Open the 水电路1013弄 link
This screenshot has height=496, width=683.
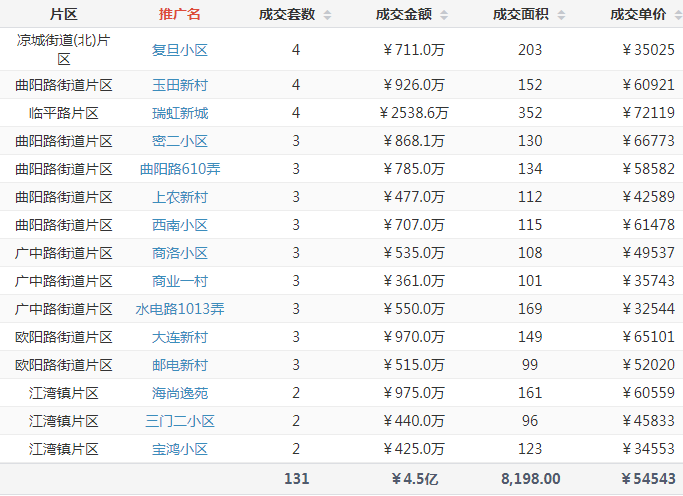[180, 309]
